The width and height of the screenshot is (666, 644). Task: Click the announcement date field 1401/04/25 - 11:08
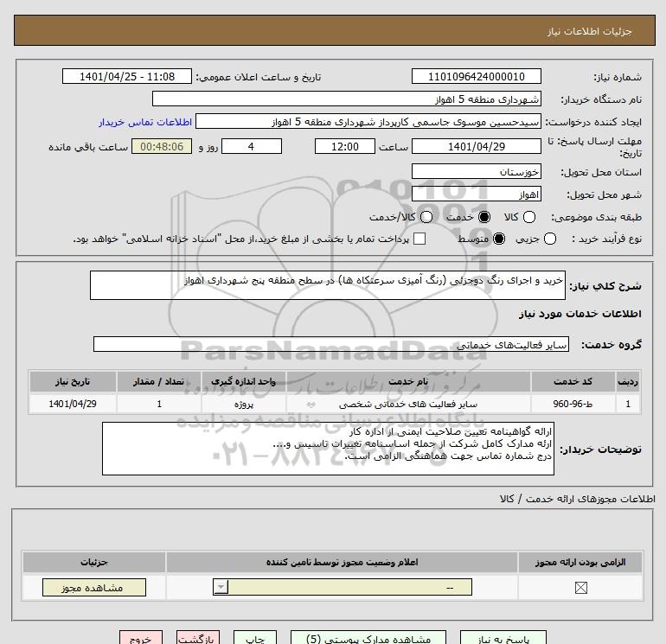[127, 76]
